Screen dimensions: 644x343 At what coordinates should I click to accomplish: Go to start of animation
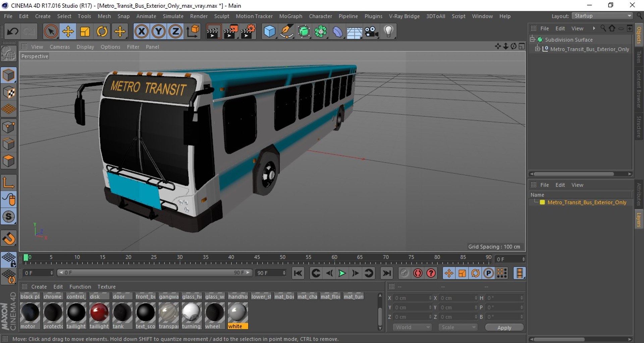pyautogui.click(x=298, y=273)
